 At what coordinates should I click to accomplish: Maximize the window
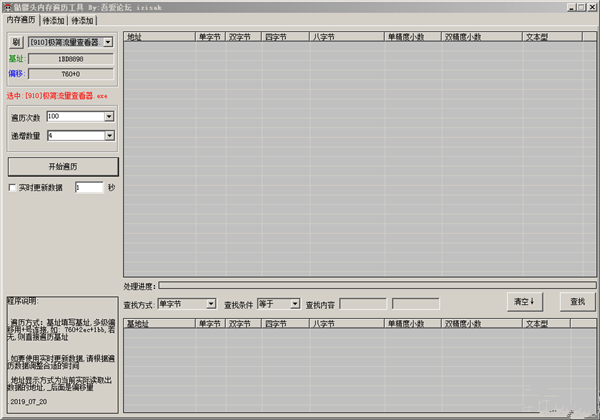click(581, 7)
